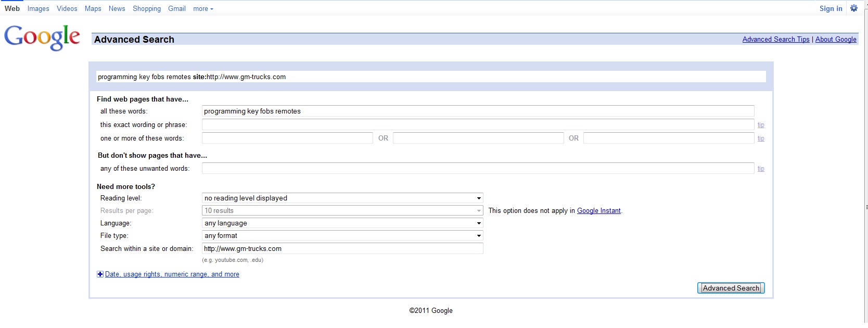Viewport: 868px width, 328px height.
Task: Open the Results per page dropdown
Action: (342, 210)
